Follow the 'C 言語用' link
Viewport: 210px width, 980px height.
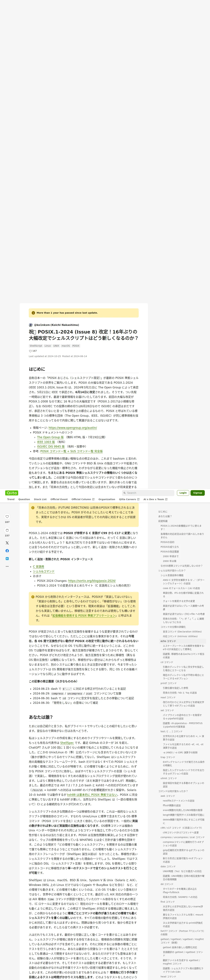coord(38,566)
